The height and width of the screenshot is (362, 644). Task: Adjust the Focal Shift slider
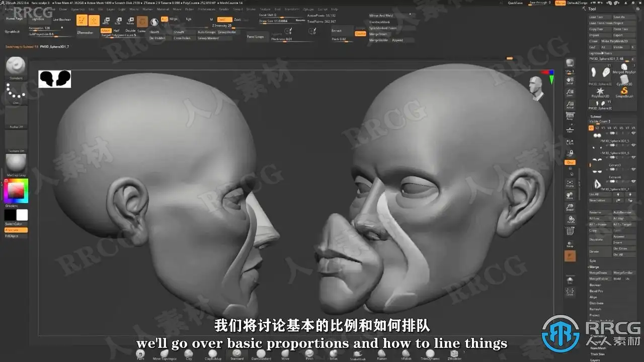282,16
